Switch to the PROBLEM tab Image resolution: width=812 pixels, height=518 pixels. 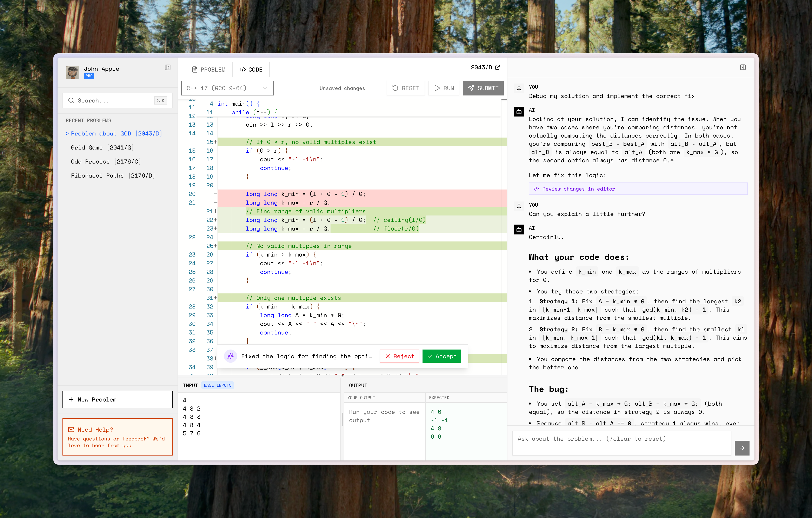point(209,69)
